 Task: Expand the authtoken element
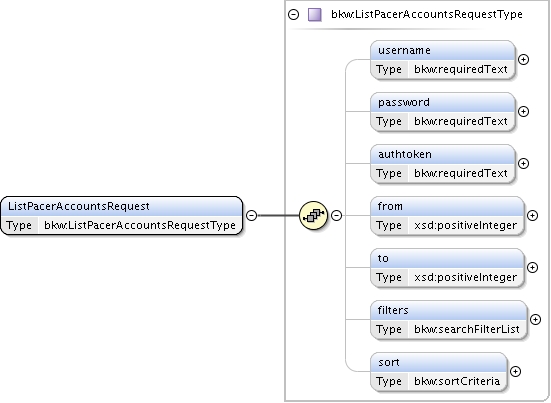524,163
